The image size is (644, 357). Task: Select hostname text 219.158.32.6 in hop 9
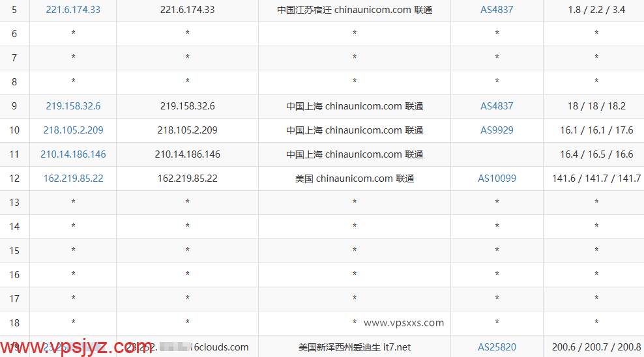(187, 106)
